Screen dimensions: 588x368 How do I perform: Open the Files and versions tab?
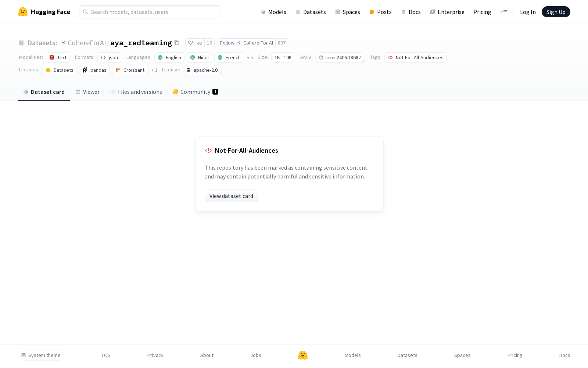coord(136,92)
